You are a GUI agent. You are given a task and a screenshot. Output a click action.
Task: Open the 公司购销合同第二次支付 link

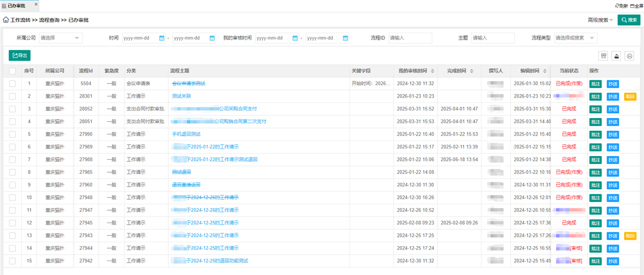[x=240, y=122]
